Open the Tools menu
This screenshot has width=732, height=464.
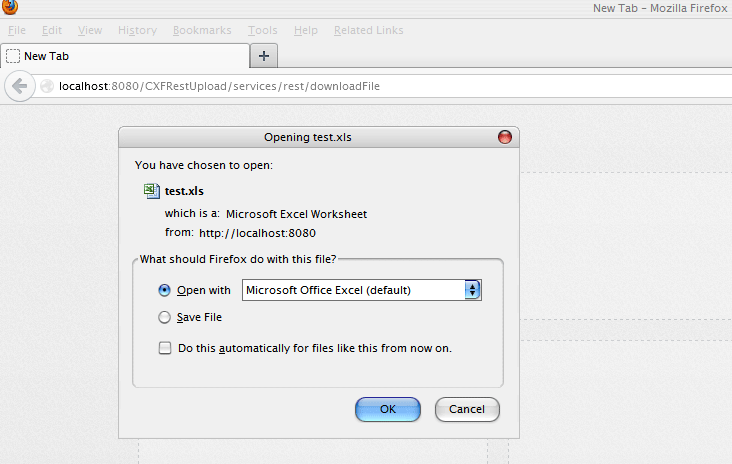pos(263,30)
